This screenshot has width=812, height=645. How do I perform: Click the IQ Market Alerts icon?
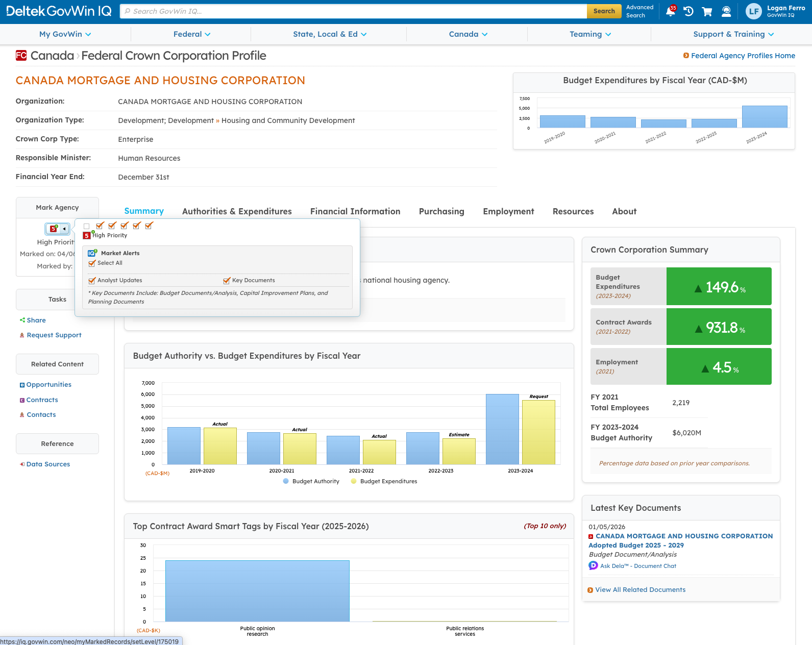pos(92,253)
